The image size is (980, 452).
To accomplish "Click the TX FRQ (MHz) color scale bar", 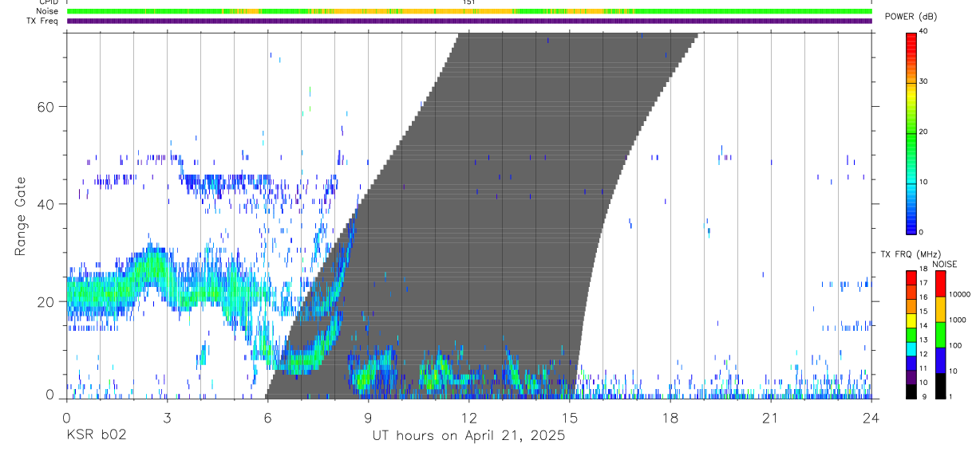I will pyautogui.click(x=911, y=334).
